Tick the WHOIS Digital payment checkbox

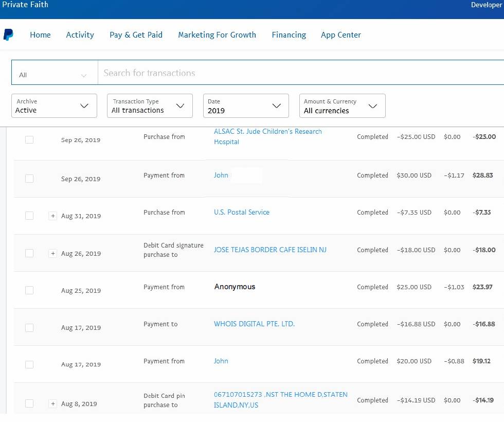(x=29, y=327)
